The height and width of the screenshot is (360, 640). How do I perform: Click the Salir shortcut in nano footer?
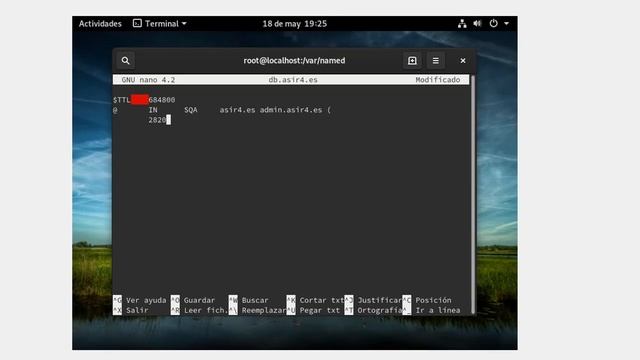coord(131,311)
